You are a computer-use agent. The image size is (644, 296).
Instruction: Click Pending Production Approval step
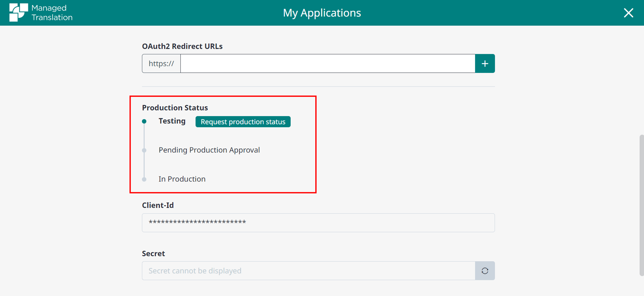[209, 150]
